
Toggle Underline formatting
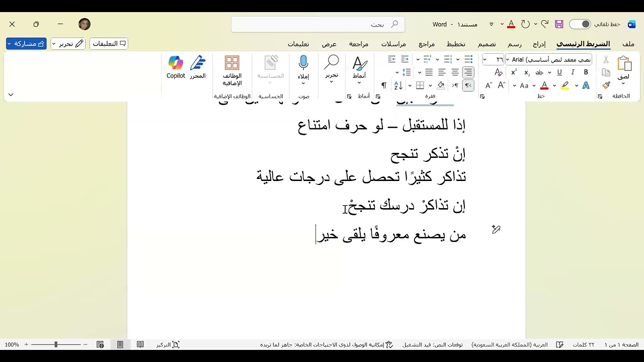click(x=559, y=72)
